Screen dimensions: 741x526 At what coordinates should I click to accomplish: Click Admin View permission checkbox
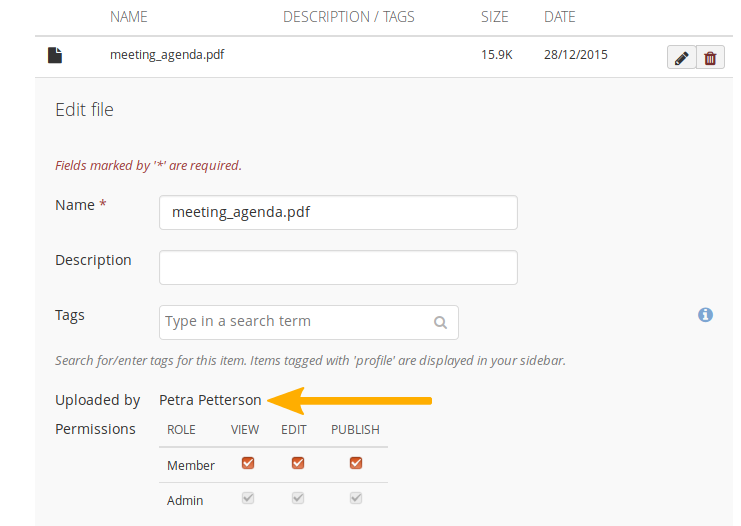(248, 498)
